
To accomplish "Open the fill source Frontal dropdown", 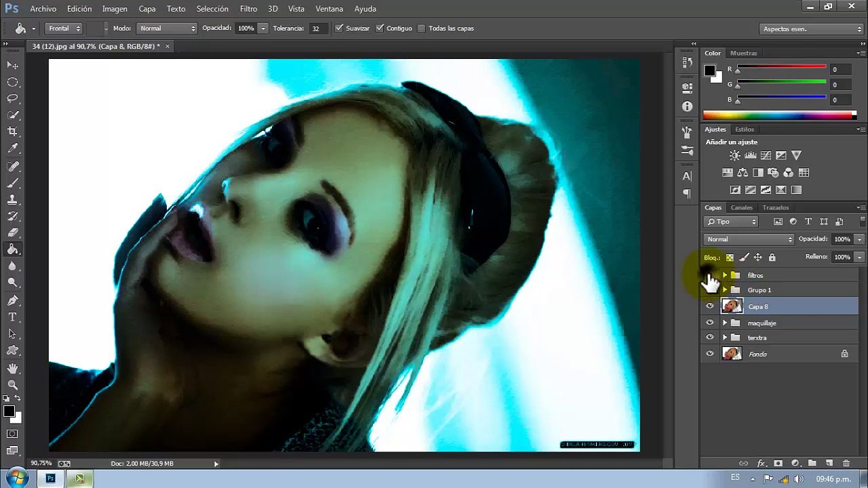I will tap(64, 28).
